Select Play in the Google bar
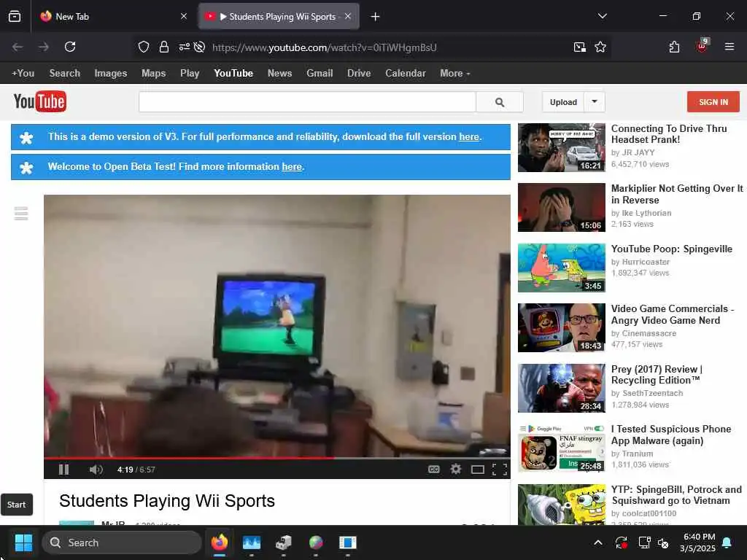Screen dimensions: 747x560 tap(190, 74)
